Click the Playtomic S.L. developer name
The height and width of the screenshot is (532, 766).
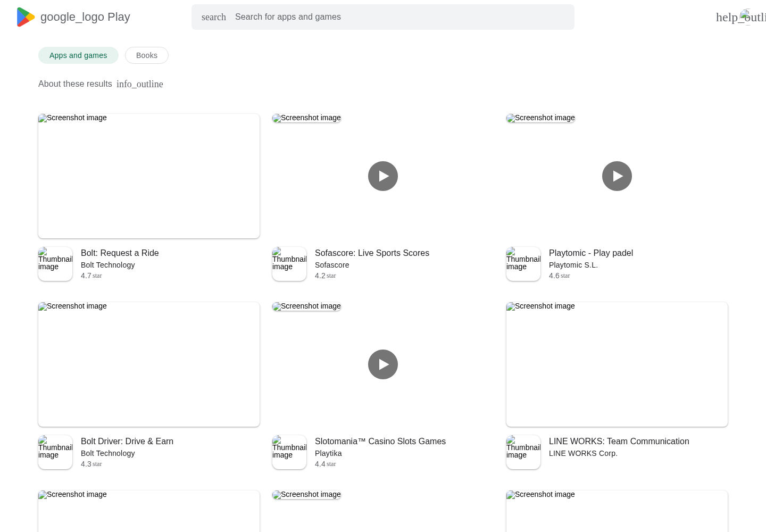pyautogui.click(x=573, y=265)
